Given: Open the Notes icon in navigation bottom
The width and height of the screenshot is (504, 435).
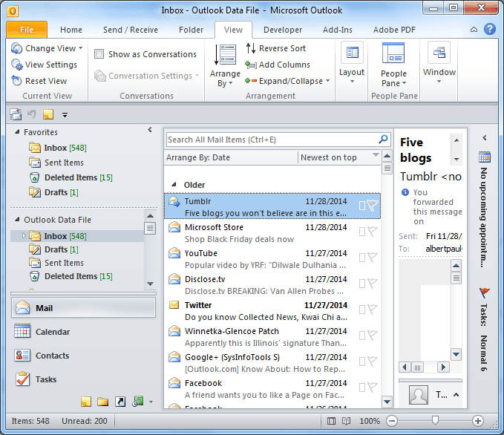Looking at the screenshot, I should click(x=86, y=402).
